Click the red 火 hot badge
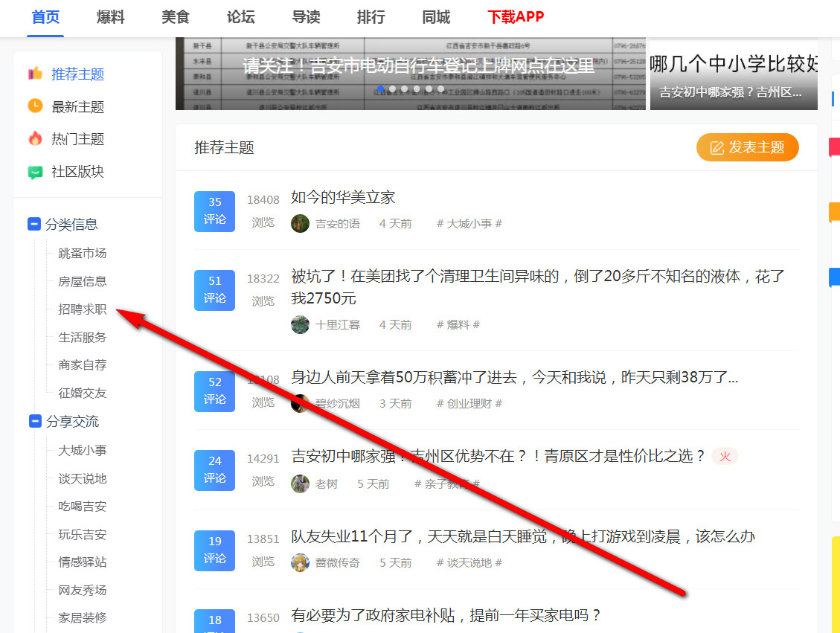The width and height of the screenshot is (840, 633). (725, 456)
